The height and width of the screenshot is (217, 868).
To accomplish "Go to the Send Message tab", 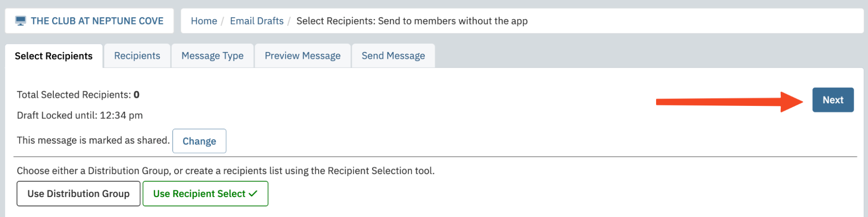I will coord(393,56).
